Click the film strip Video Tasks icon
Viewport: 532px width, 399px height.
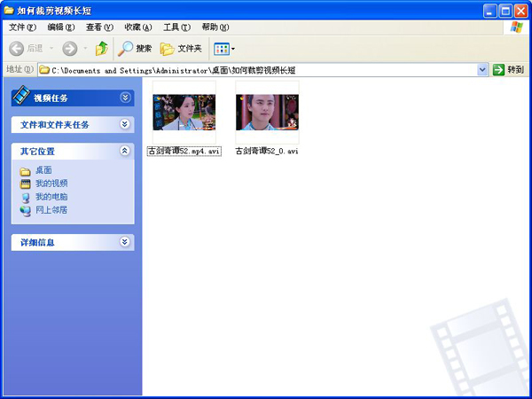tap(21, 95)
